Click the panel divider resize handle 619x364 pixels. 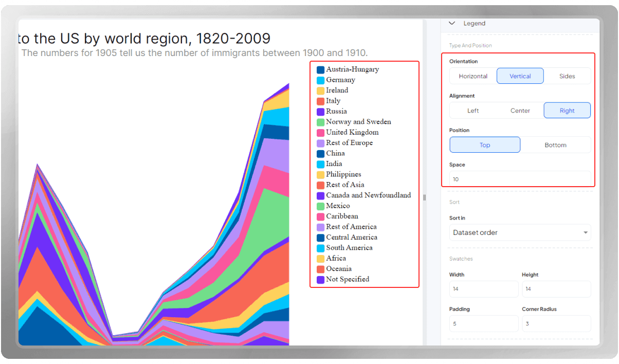click(x=425, y=197)
